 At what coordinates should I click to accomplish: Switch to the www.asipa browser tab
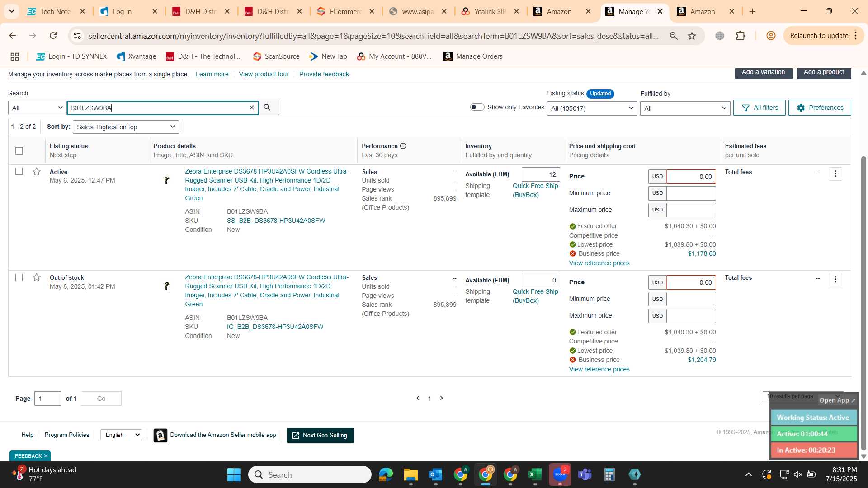417,11
